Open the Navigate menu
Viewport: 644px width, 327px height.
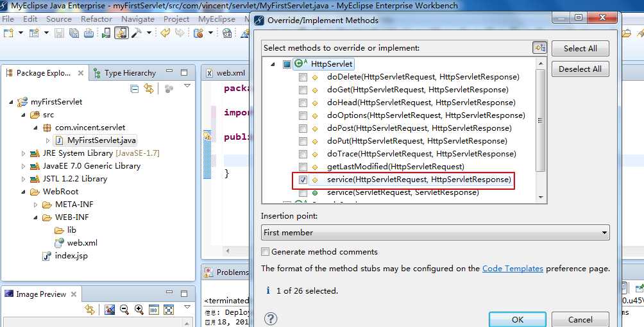tap(138, 19)
